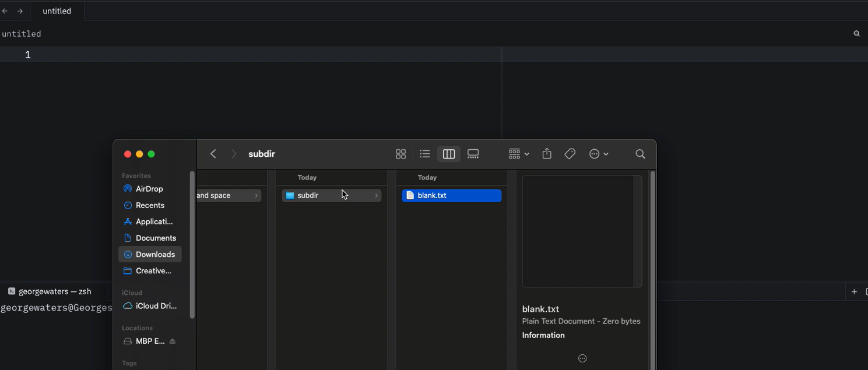The image size is (868, 370).
Task: Close the Finder window
Action: pyautogui.click(x=127, y=154)
